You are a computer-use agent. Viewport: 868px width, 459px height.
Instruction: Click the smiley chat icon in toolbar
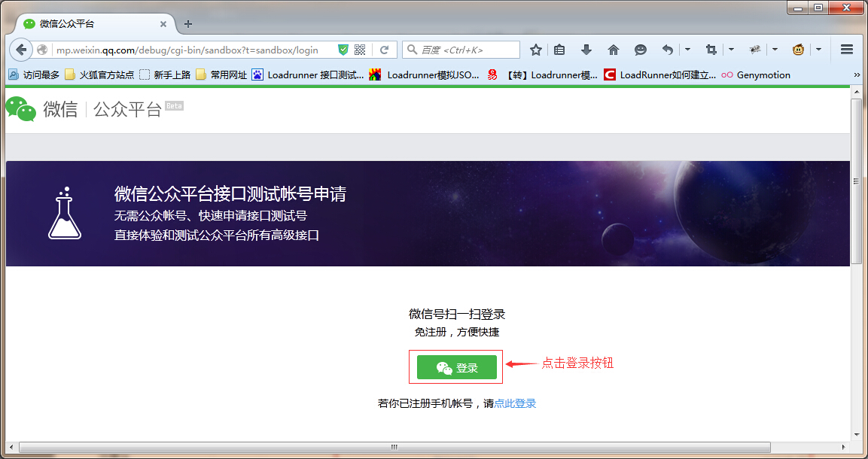[x=641, y=50]
